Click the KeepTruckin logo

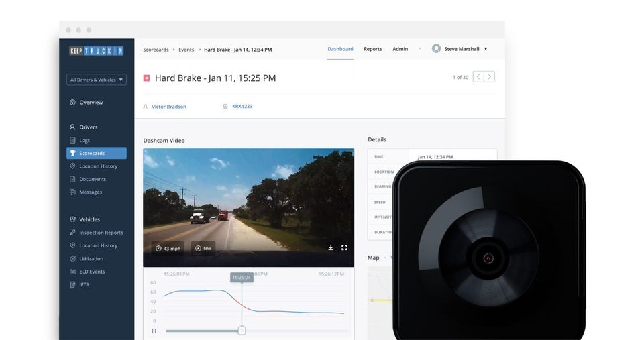(97, 51)
